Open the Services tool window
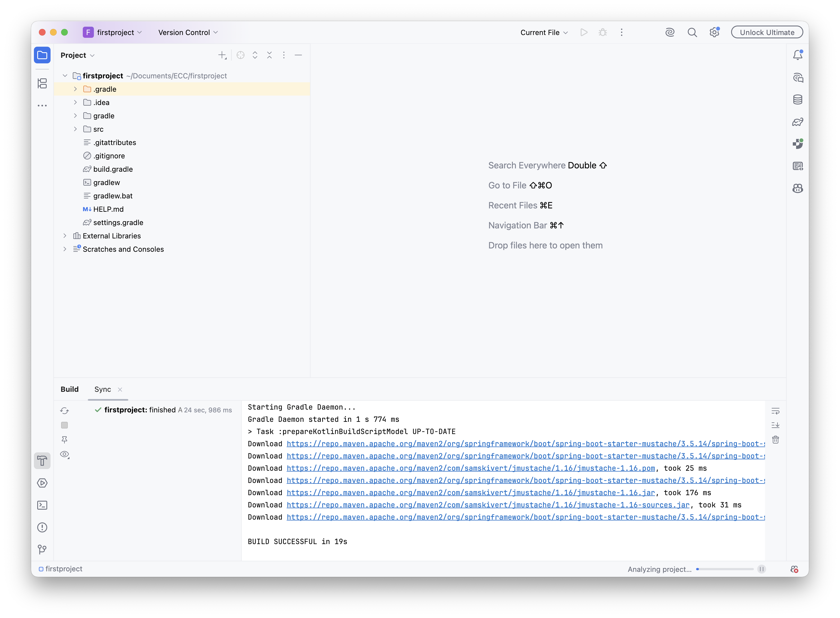840x618 pixels. (x=42, y=483)
